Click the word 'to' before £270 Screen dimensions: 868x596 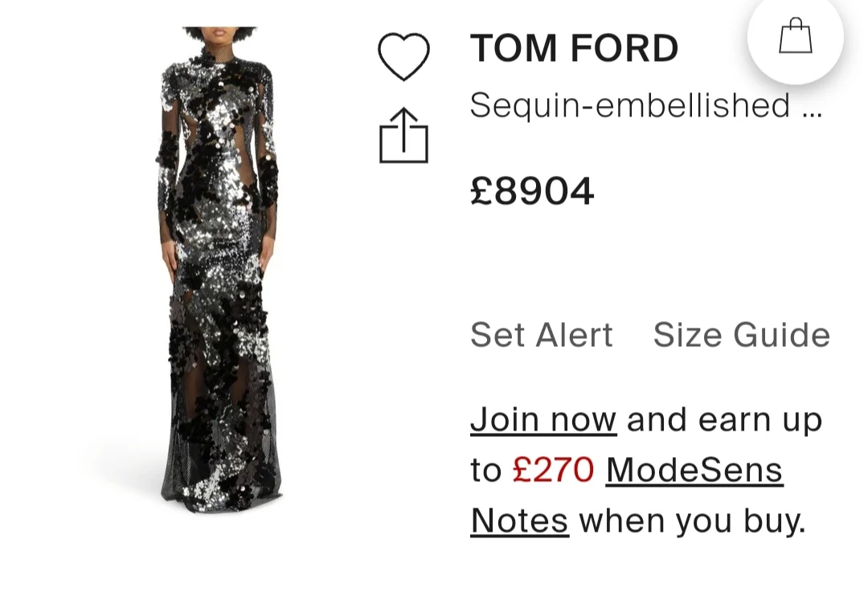(485, 471)
